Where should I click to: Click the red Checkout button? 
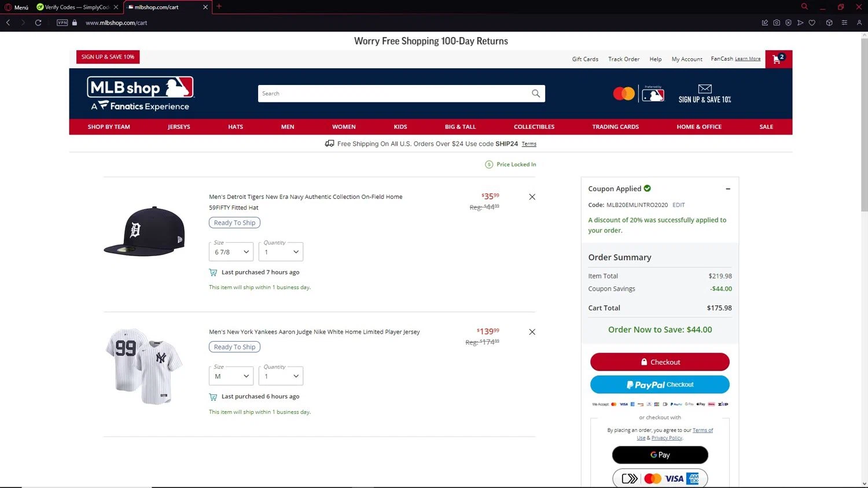pyautogui.click(x=660, y=362)
